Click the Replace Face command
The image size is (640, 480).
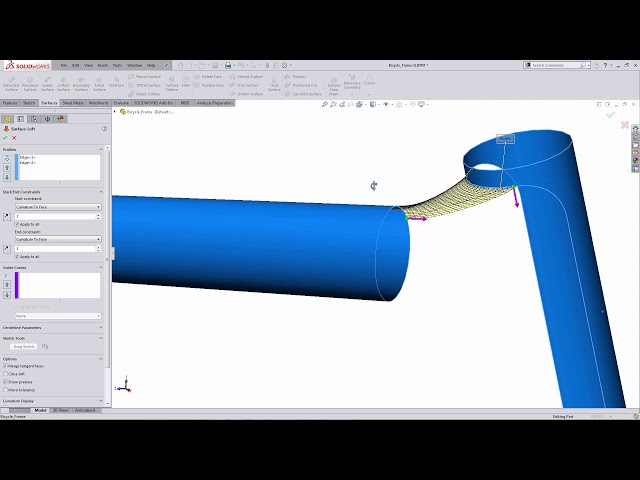pyautogui.click(x=209, y=85)
